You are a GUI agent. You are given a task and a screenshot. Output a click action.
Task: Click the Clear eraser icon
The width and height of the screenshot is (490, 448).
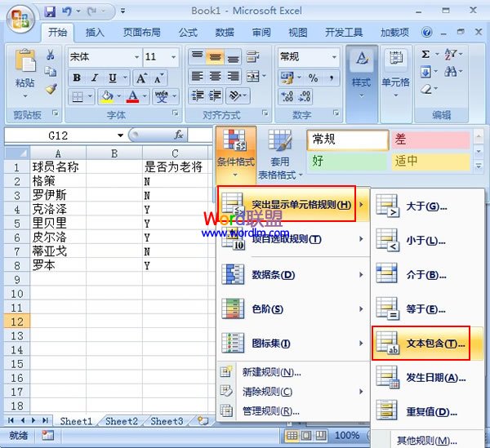pos(426,90)
